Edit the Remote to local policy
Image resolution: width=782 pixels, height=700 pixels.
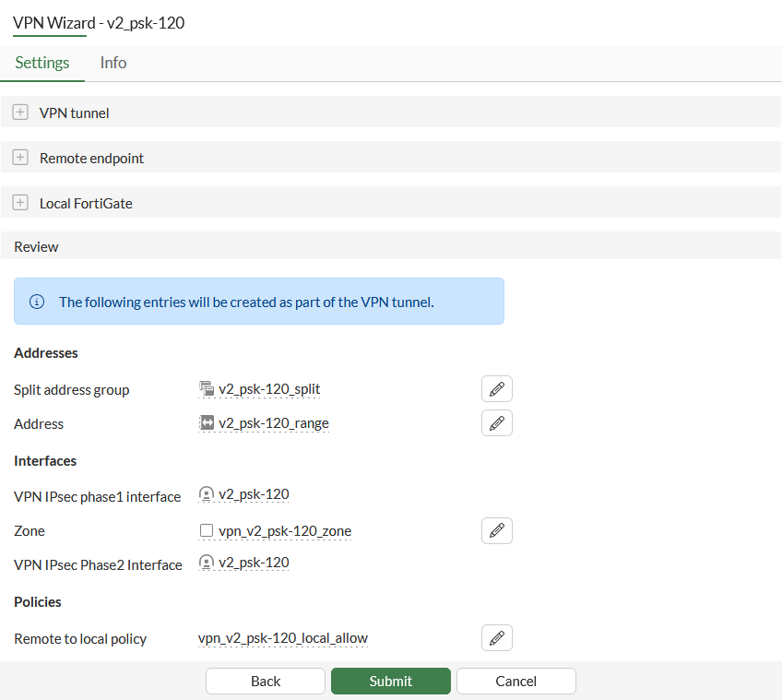point(496,637)
